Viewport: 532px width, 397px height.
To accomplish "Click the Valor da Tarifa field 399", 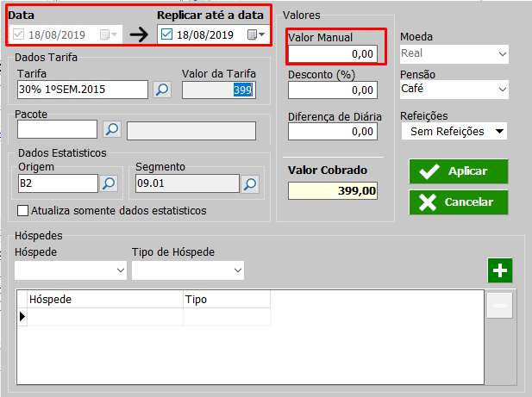I will coord(219,90).
